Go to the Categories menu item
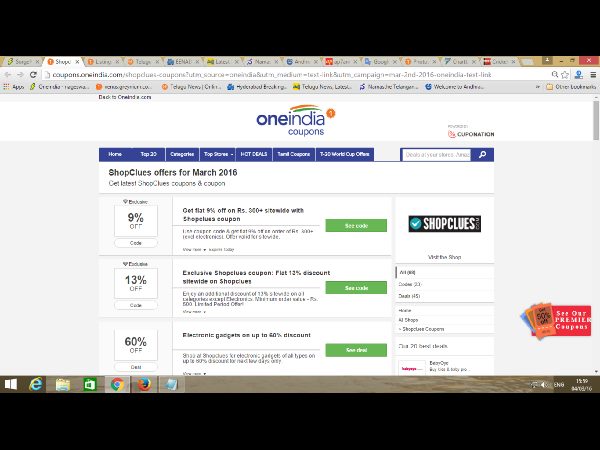This screenshot has width=600, height=450. coord(182,155)
